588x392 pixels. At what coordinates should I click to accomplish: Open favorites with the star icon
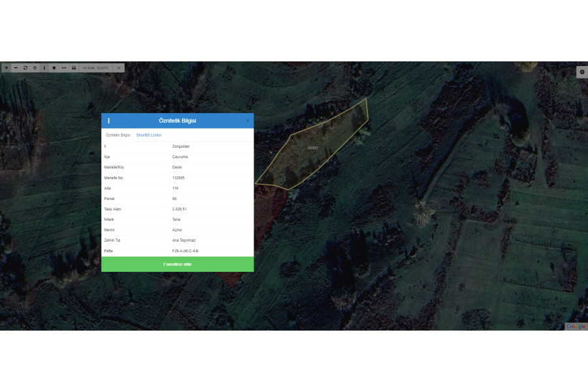click(54, 68)
